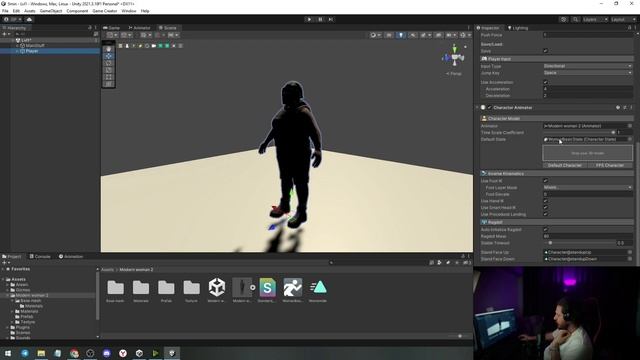Select the green S script asset
Image resolution: width=640 pixels, height=360 pixels.
click(267, 287)
